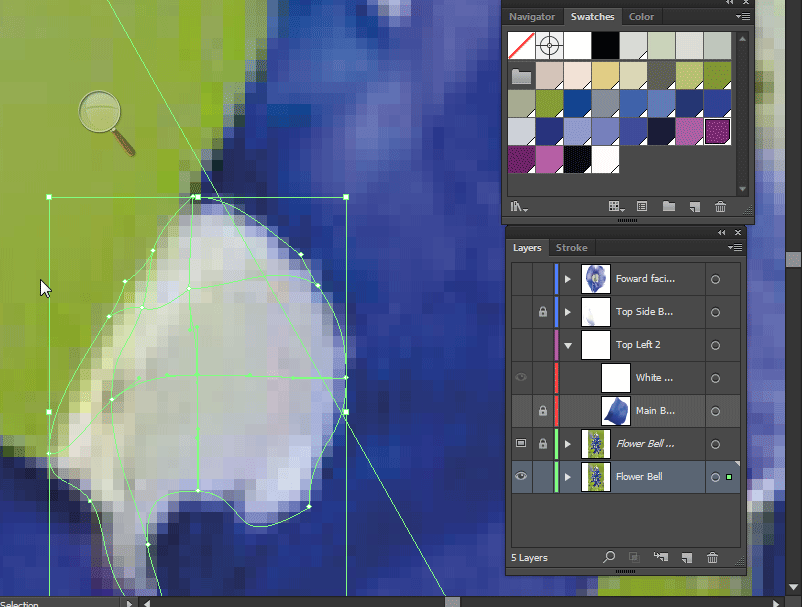
Task: Click the target circle for Foward faci layer
Action: (715, 279)
